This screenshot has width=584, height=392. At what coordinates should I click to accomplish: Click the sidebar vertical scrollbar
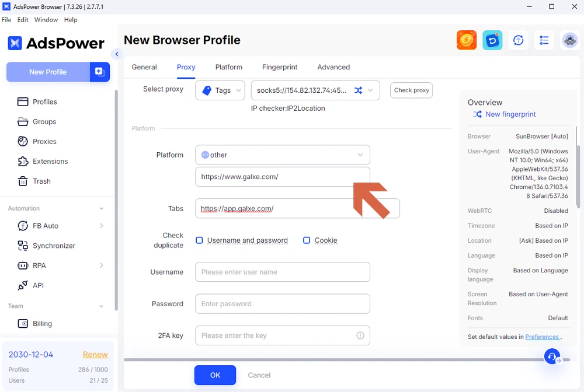point(116,201)
